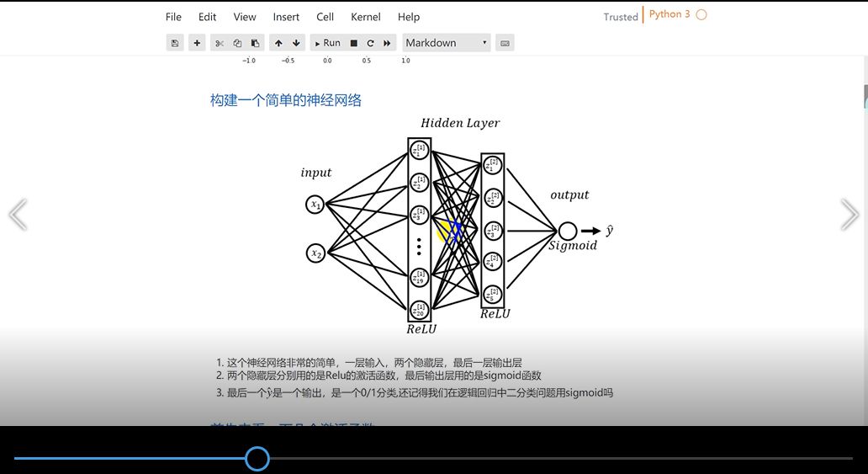Open the Edit menu
Screen dimensions: 868x474
point(207,17)
